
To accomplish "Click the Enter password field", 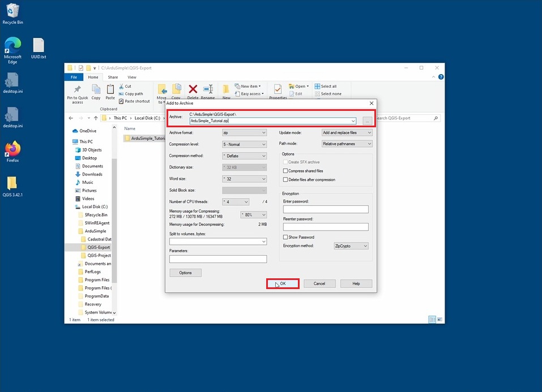I will (x=326, y=209).
